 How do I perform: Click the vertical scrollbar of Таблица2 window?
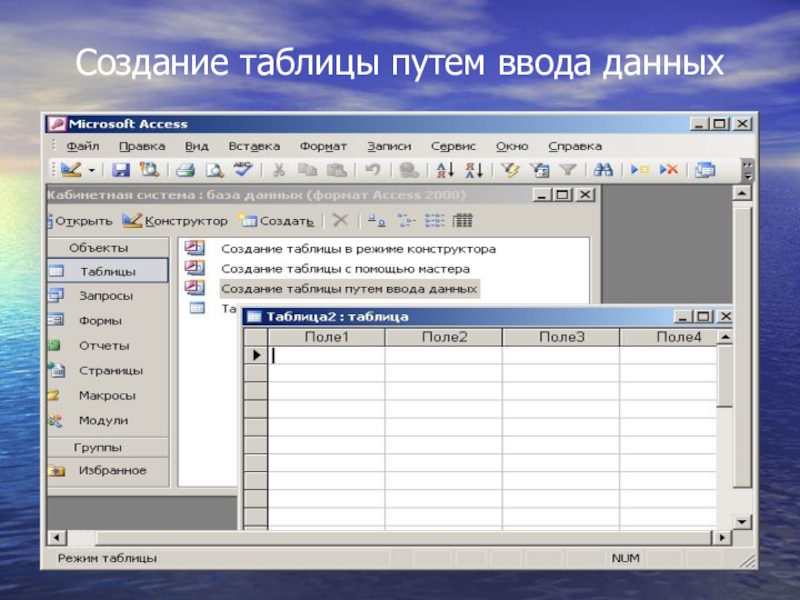(724, 431)
